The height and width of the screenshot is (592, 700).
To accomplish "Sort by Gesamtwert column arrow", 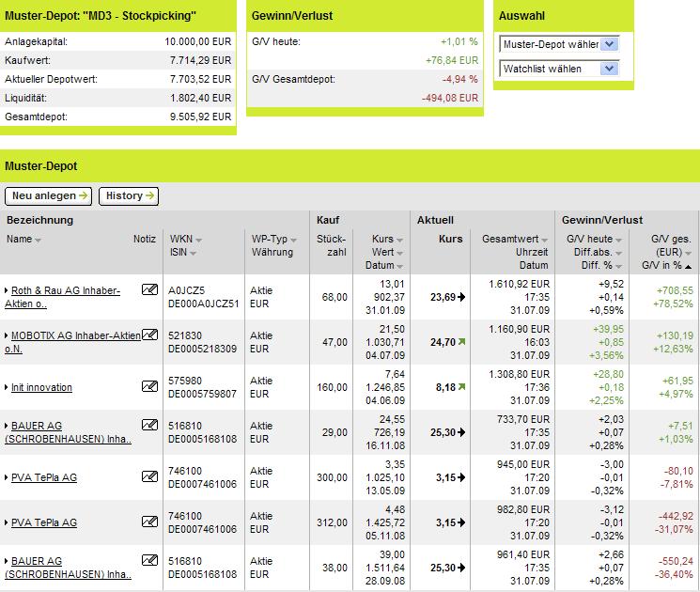I will coord(544,241).
